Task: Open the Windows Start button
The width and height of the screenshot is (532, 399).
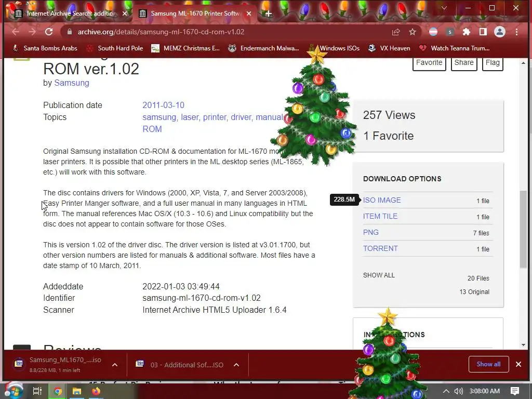Action: 14,391
